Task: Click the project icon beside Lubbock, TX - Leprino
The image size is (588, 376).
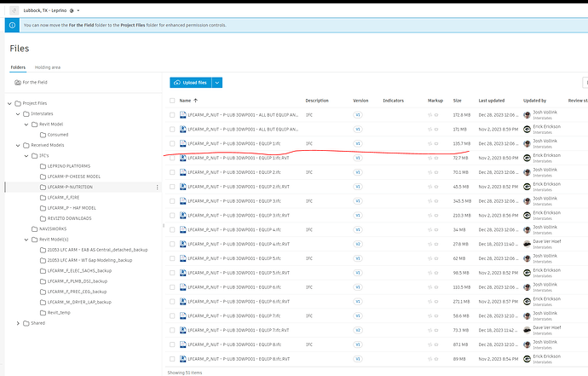Action: [x=14, y=10]
